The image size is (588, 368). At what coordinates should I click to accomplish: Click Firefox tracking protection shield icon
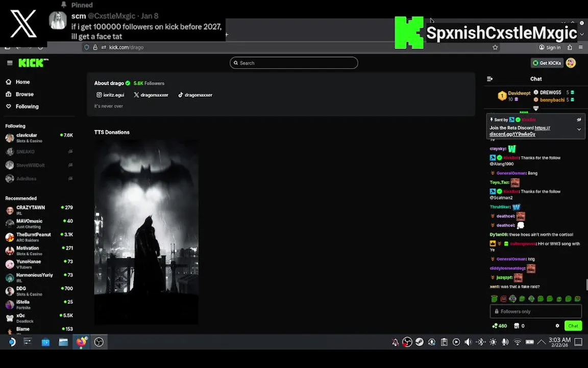87,48
